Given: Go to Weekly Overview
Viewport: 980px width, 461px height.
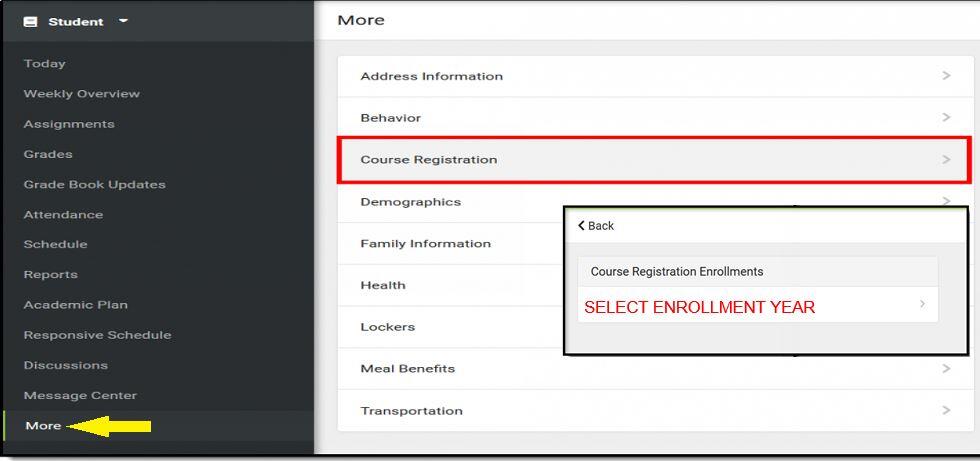Looking at the screenshot, I should (82, 94).
